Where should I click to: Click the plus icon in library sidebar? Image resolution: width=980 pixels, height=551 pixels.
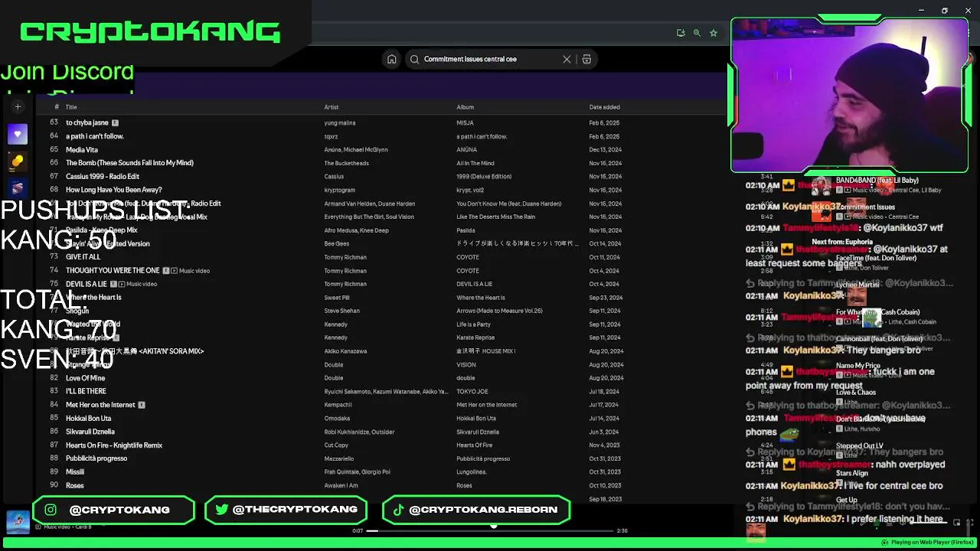coord(18,107)
